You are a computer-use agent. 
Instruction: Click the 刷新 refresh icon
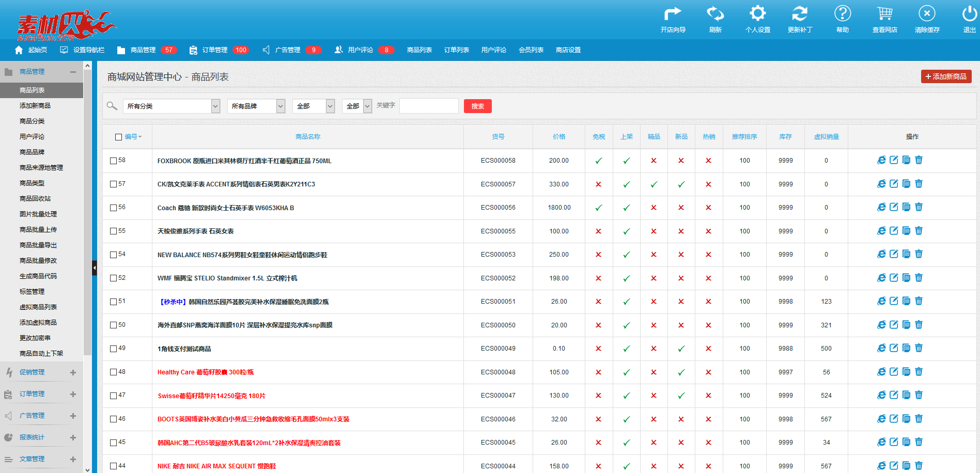click(x=715, y=13)
